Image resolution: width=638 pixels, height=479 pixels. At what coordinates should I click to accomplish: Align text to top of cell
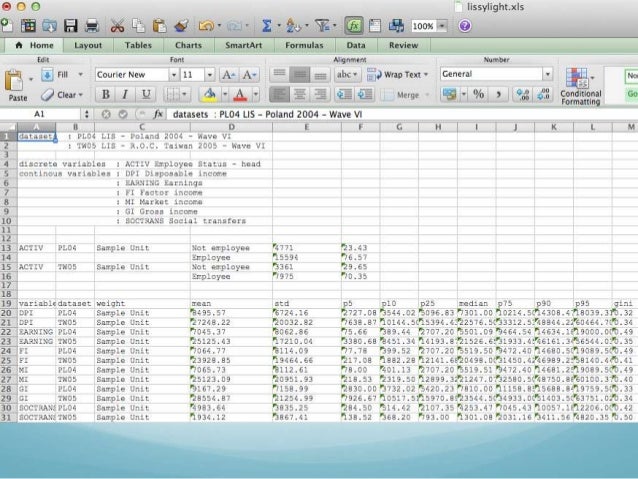tap(279, 74)
